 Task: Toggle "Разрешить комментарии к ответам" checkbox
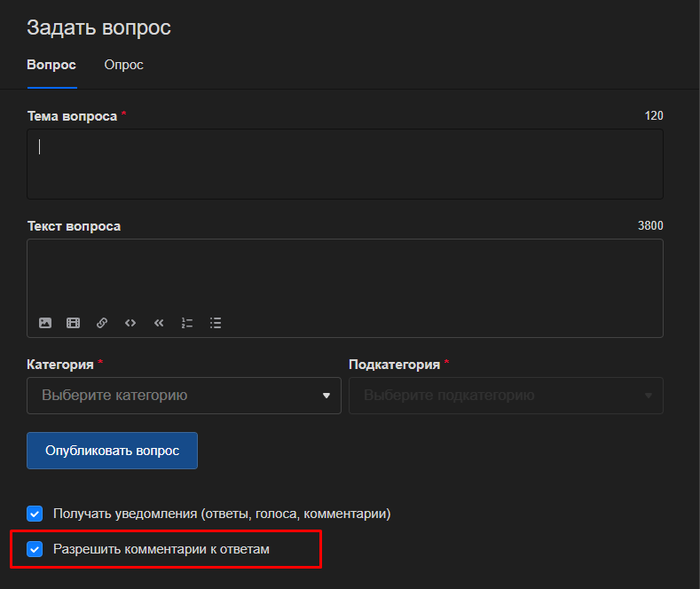[x=35, y=549]
